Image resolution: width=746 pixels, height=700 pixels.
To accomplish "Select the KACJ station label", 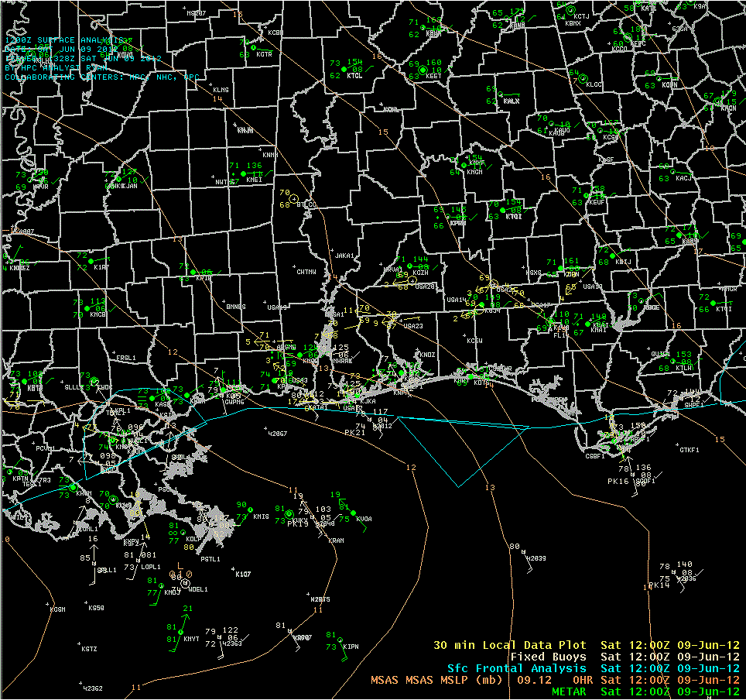I will [x=683, y=178].
